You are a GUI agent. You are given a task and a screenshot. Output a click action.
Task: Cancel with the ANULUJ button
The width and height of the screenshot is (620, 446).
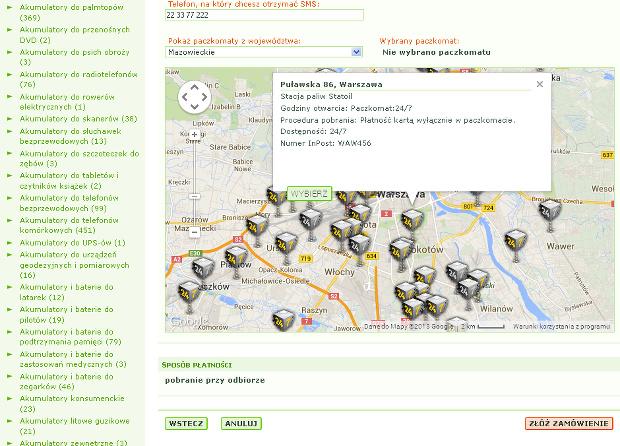(241, 423)
